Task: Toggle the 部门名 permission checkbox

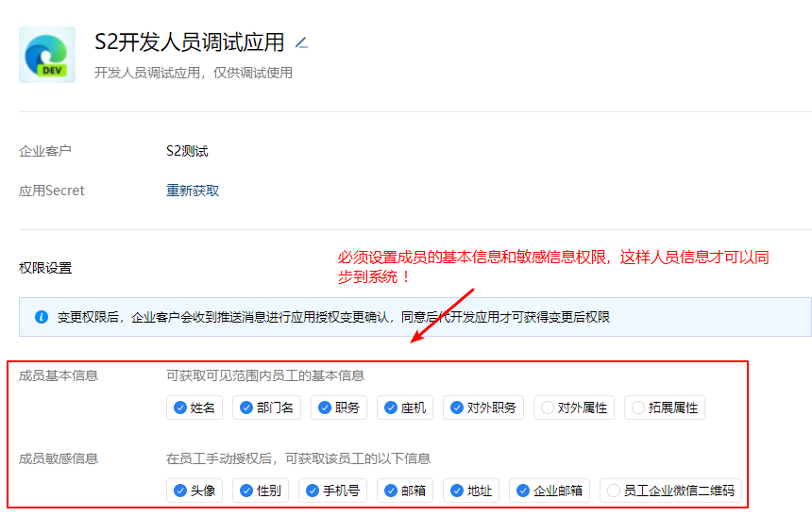Action: 245,408
